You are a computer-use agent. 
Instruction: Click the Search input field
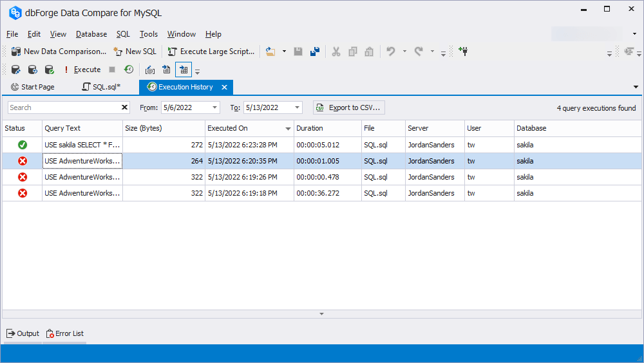[x=64, y=107]
